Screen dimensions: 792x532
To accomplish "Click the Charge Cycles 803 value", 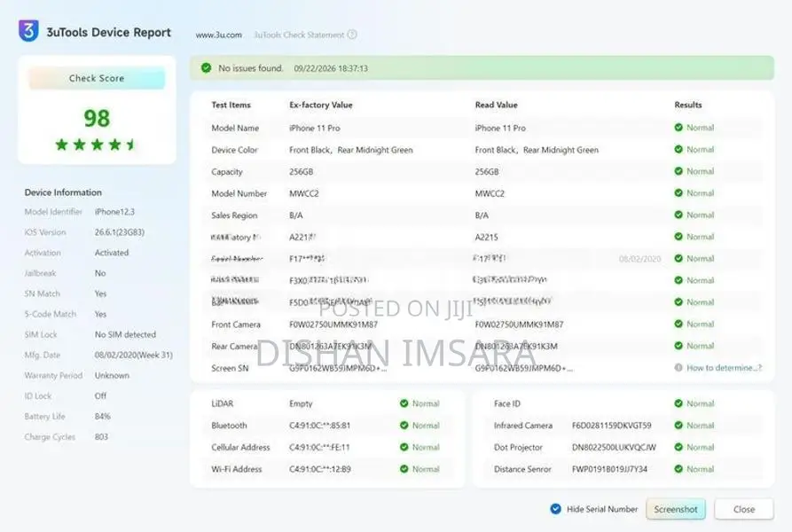I will [101, 436].
